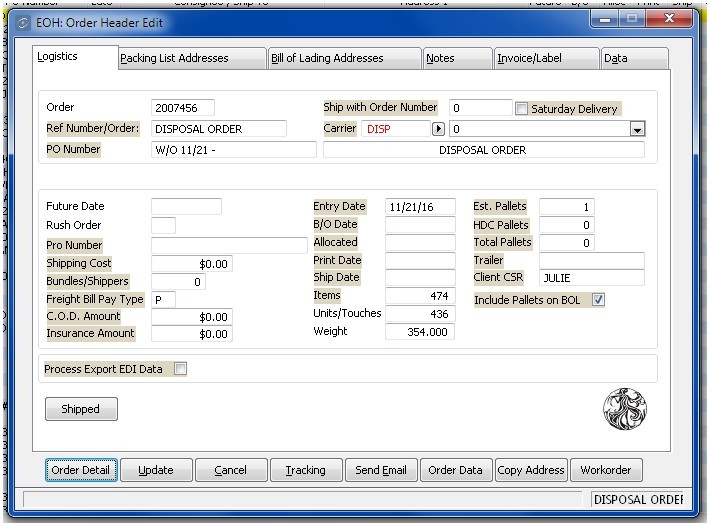
Task: Edit the Client CSR field JULIE
Action: click(x=592, y=278)
